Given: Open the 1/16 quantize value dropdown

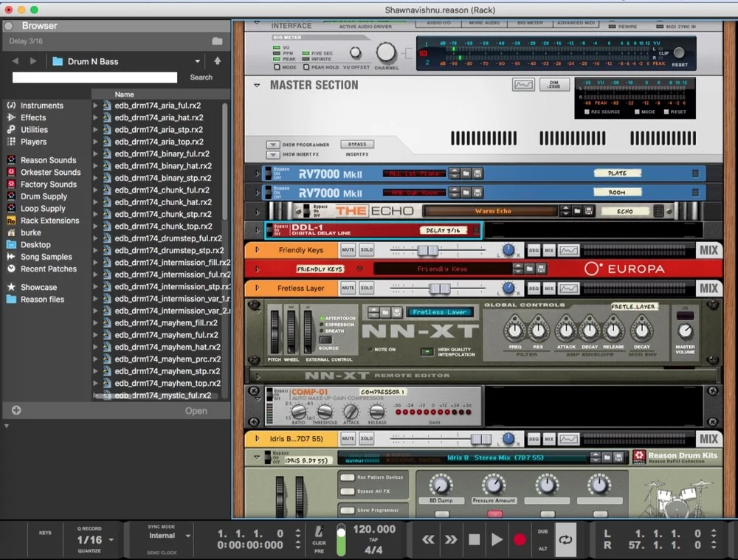Looking at the screenshot, I should (x=111, y=540).
